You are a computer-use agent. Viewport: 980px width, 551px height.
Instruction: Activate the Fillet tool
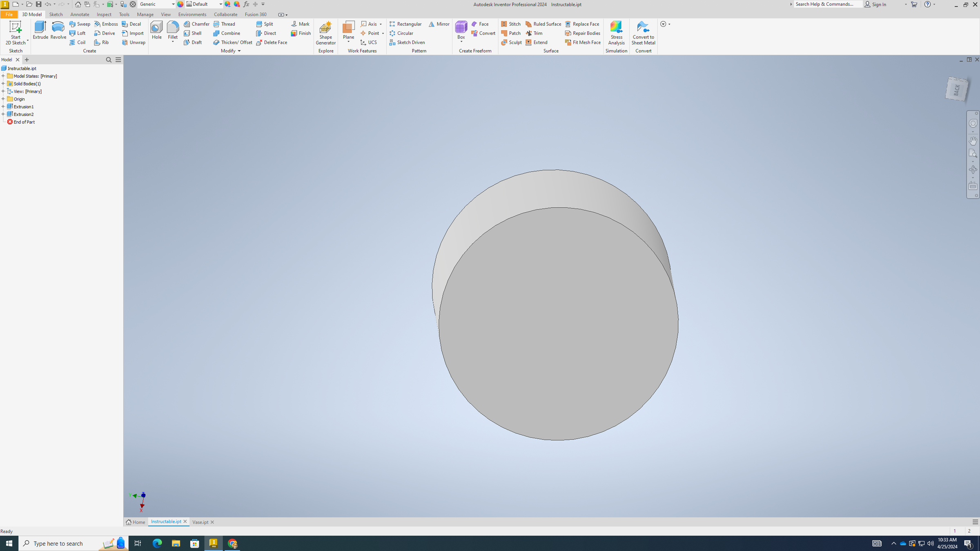pos(173,31)
